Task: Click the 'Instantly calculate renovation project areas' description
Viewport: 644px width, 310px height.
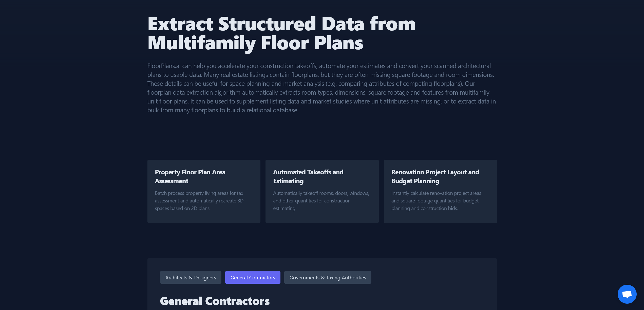Action: pyautogui.click(x=436, y=193)
